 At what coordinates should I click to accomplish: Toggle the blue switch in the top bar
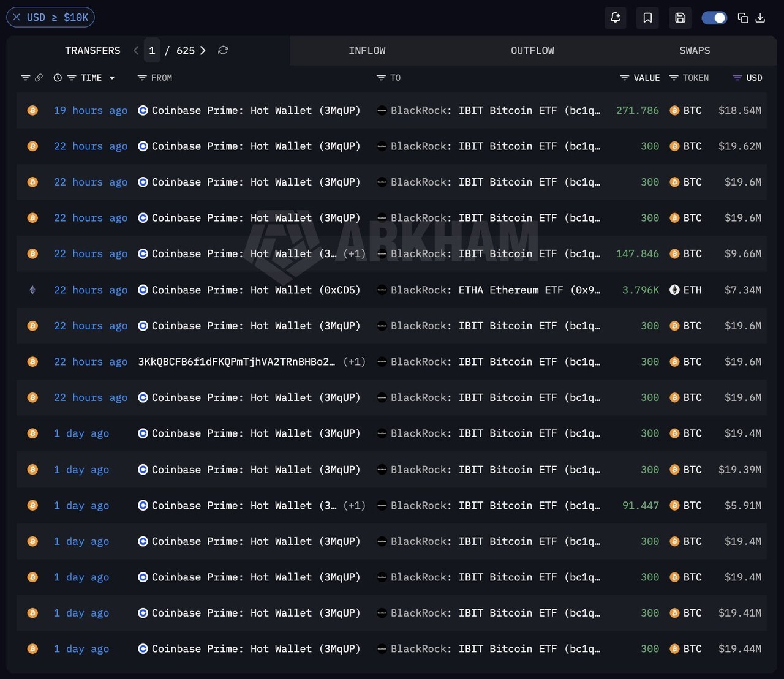[x=714, y=18]
